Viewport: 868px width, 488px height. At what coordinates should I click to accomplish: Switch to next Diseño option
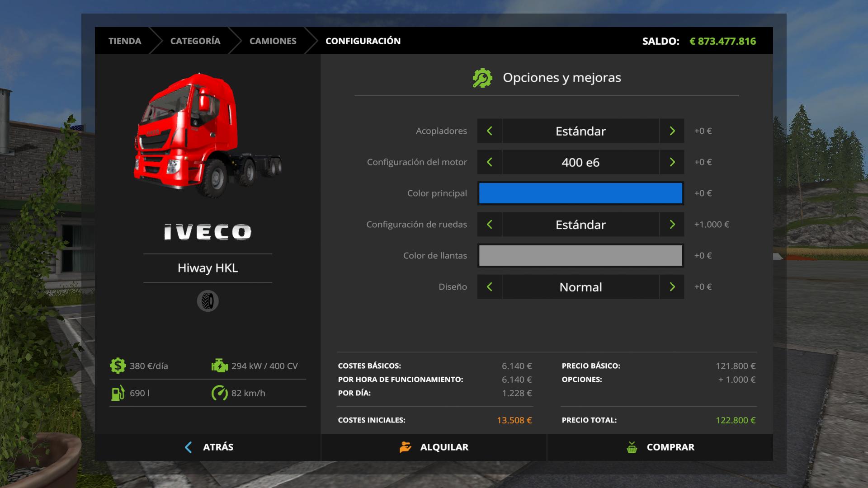click(672, 287)
